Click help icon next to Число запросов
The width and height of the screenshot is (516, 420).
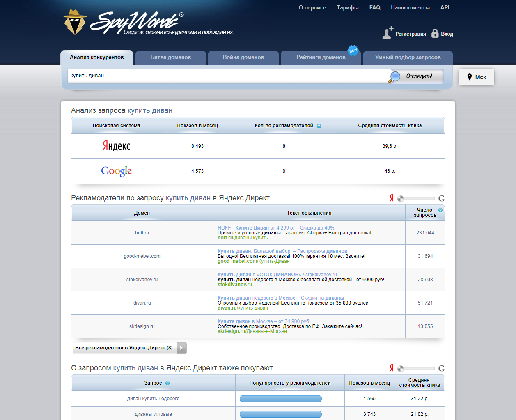click(x=440, y=210)
